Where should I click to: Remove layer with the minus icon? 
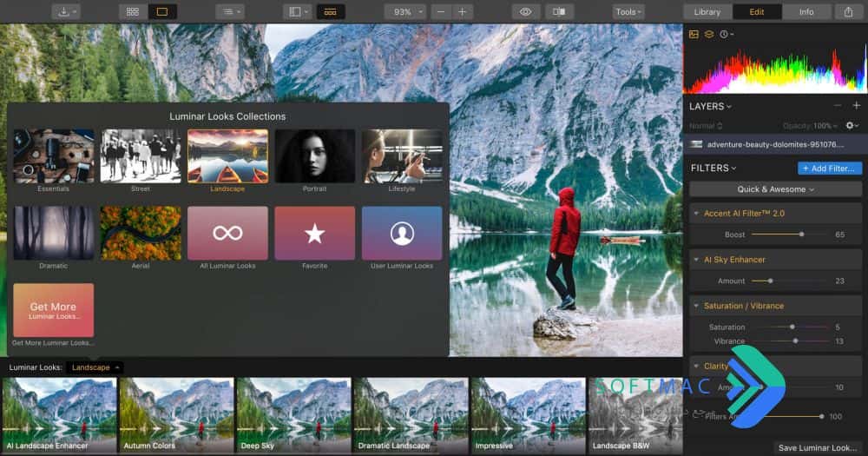pyautogui.click(x=838, y=105)
